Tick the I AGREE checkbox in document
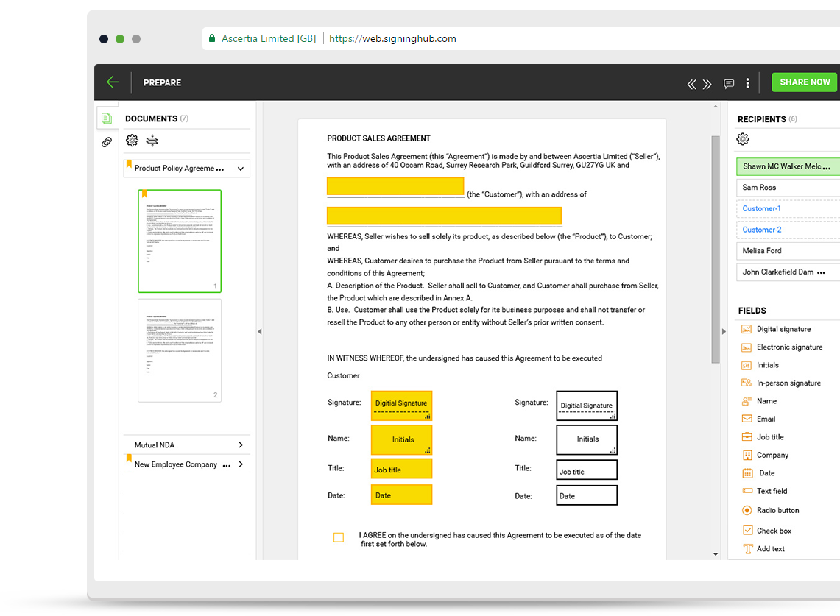Viewport: 840px width, 616px height. click(339, 537)
